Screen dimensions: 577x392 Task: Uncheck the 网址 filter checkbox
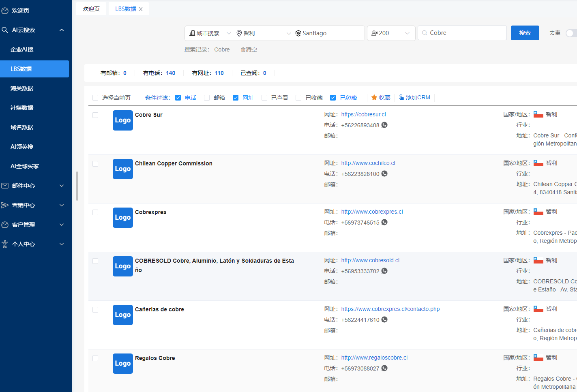(x=236, y=98)
